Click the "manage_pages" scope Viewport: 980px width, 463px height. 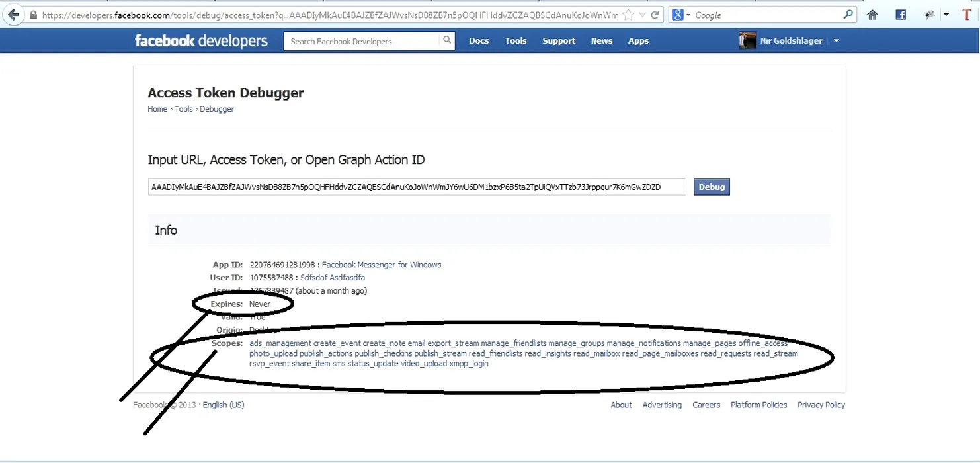(x=710, y=343)
